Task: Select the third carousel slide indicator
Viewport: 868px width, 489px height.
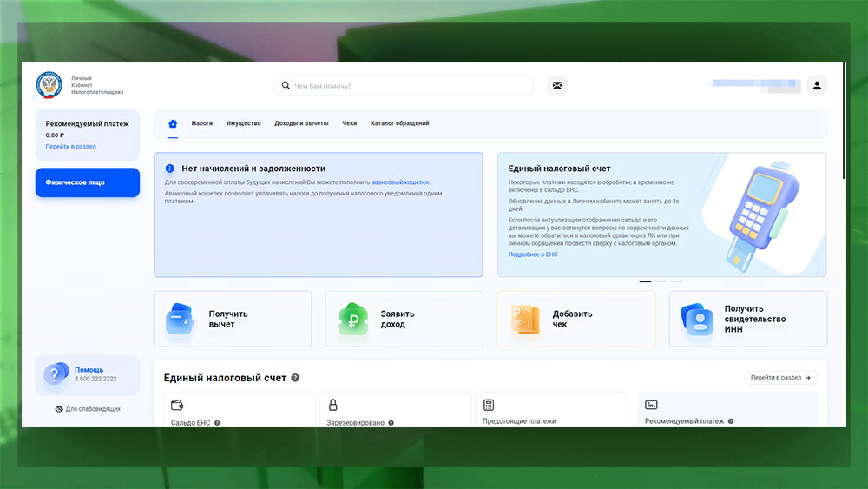Action: pyautogui.click(x=676, y=281)
